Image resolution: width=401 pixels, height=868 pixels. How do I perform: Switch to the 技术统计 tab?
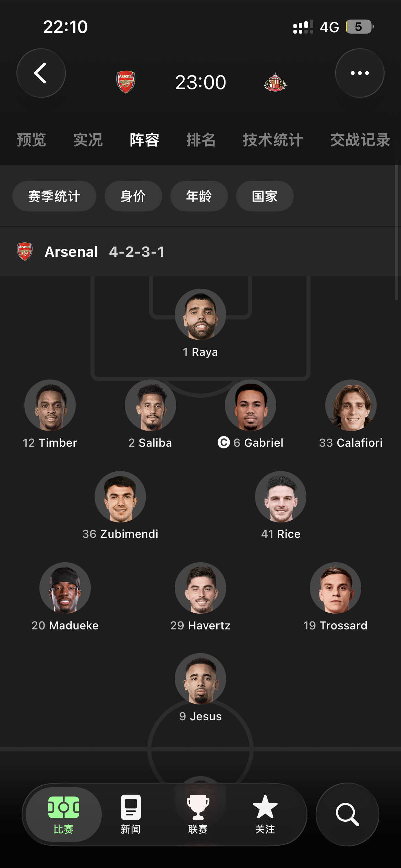[273, 140]
